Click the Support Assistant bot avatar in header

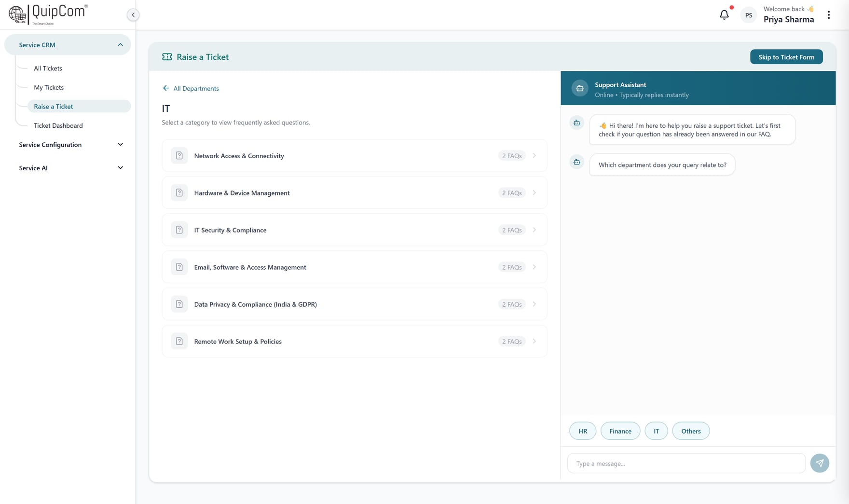tap(580, 88)
